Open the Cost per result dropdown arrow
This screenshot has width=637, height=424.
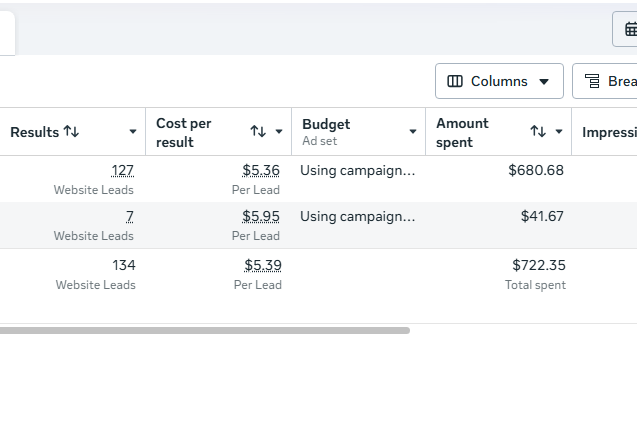click(x=279, y=131)
